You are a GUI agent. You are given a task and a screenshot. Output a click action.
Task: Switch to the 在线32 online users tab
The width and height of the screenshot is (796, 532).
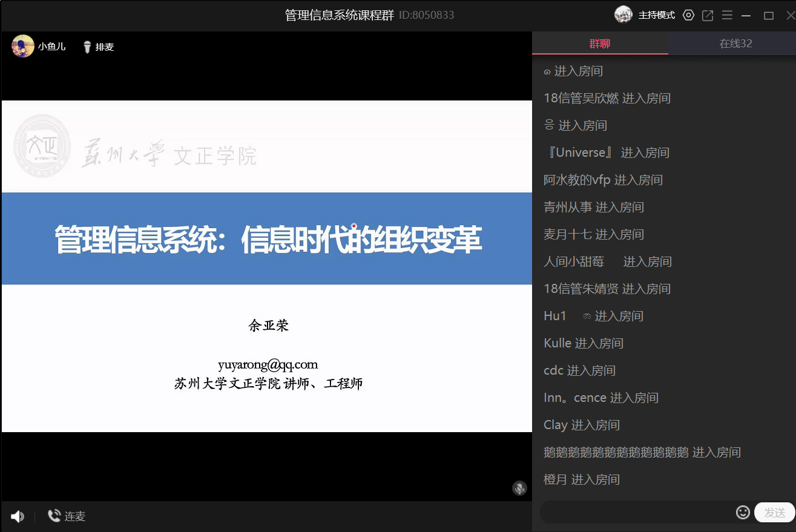coord(735,44)
